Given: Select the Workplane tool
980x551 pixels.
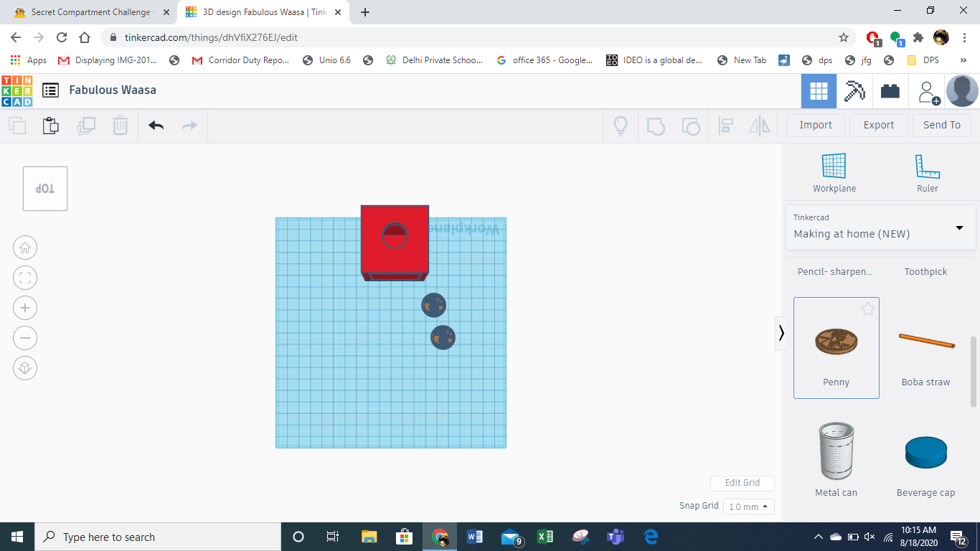Looking at the screenshot, I should tap(834, 173).
